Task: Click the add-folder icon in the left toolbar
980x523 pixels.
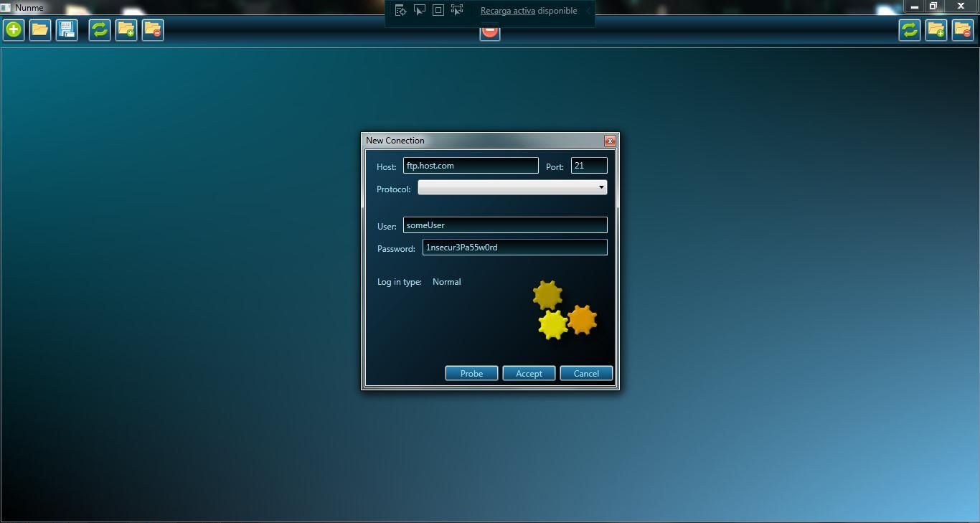Action: click(x=126, y=30)
